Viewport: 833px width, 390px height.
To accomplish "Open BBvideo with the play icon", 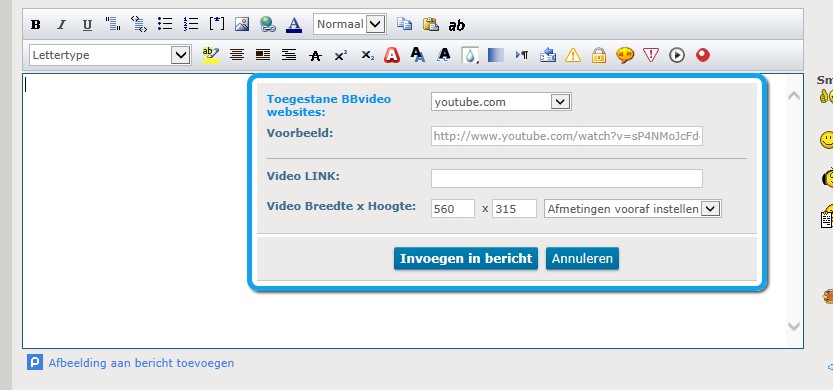I will click(677, 55).
